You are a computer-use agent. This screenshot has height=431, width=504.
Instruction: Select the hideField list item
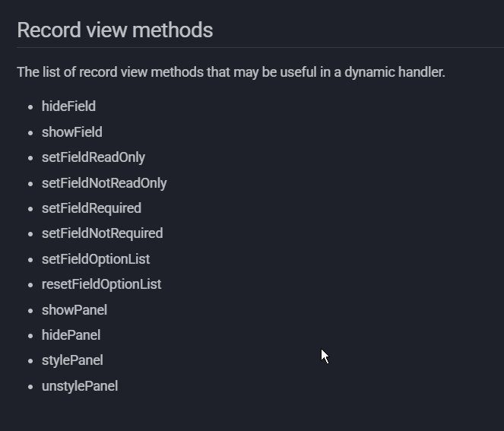[x=68, y=106]
